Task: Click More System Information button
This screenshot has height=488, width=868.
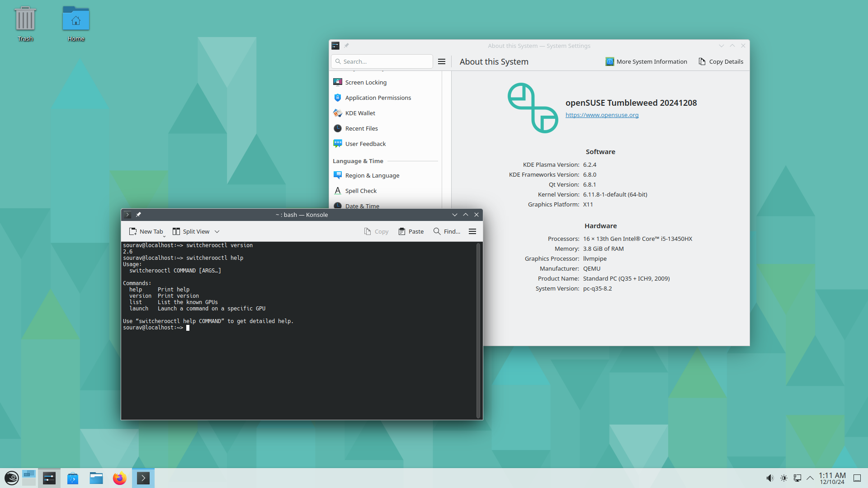Action: (647, 61)
